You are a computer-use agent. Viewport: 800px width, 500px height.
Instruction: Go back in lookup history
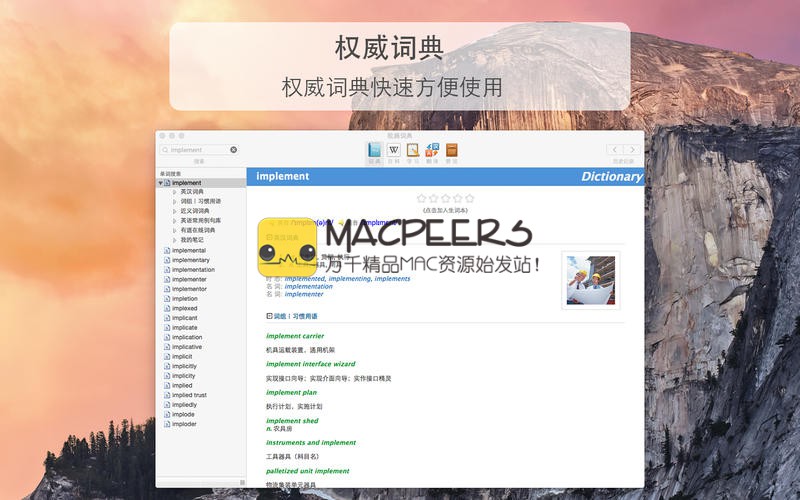click(615, 149)
